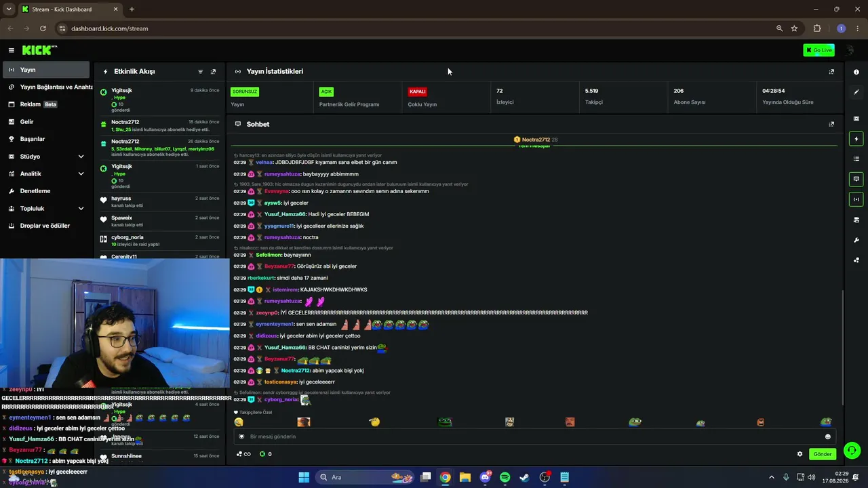Open the Gelir page
Screen dimensions: 868x488
point(46,122)
